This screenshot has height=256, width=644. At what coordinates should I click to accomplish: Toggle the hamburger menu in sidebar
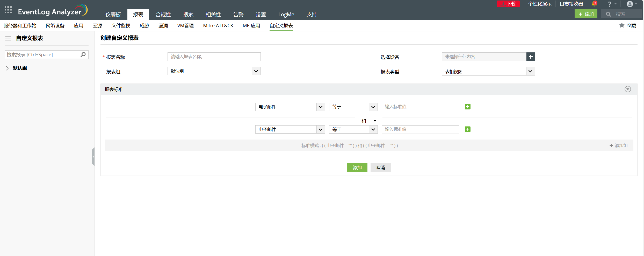click(8, 38)
